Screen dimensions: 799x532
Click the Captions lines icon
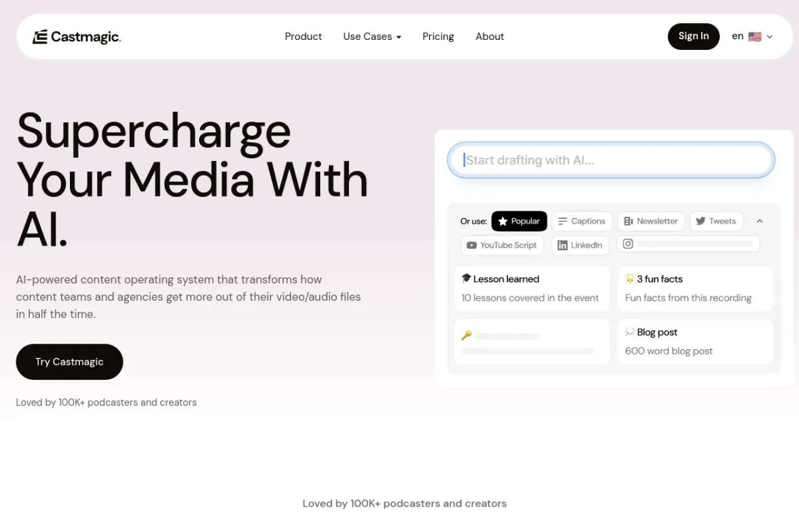(x=562, y=221)
